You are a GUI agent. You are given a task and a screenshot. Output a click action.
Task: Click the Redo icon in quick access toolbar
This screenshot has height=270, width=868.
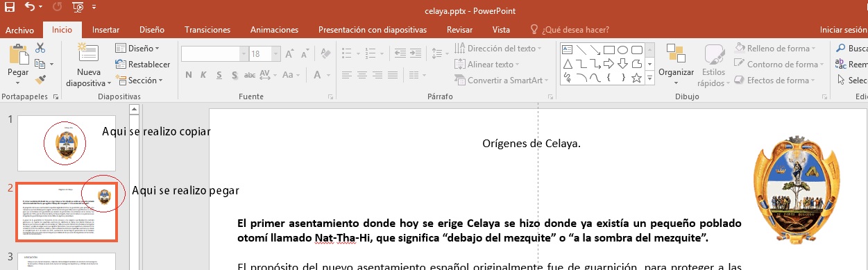coord(57,8)
